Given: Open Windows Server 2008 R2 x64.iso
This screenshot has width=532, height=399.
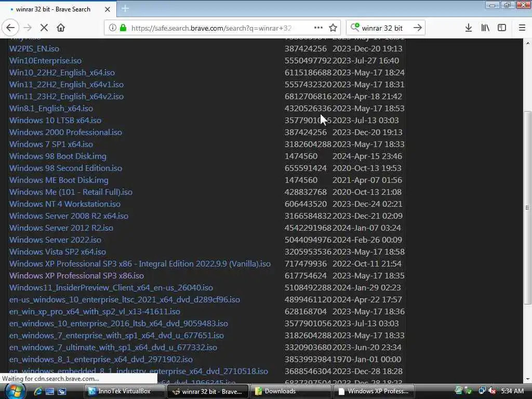Looking at the screenshot, I should [x=69, y=216].
